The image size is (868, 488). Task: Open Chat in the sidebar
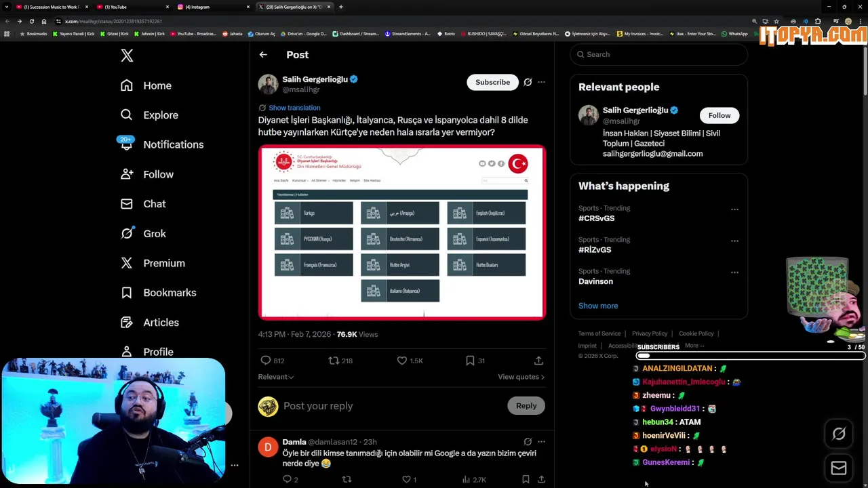143,204
